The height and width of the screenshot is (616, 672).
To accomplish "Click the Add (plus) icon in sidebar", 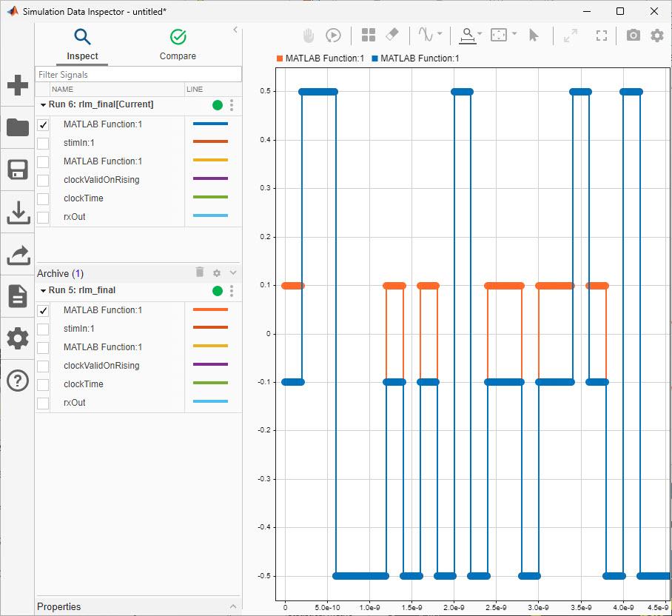I will point(17,85).
